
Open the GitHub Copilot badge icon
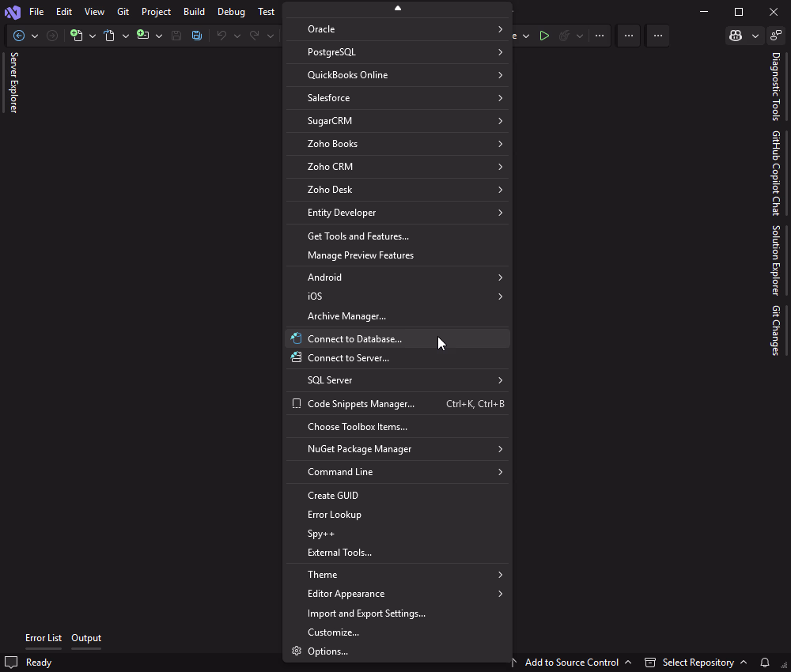(736, 36)
